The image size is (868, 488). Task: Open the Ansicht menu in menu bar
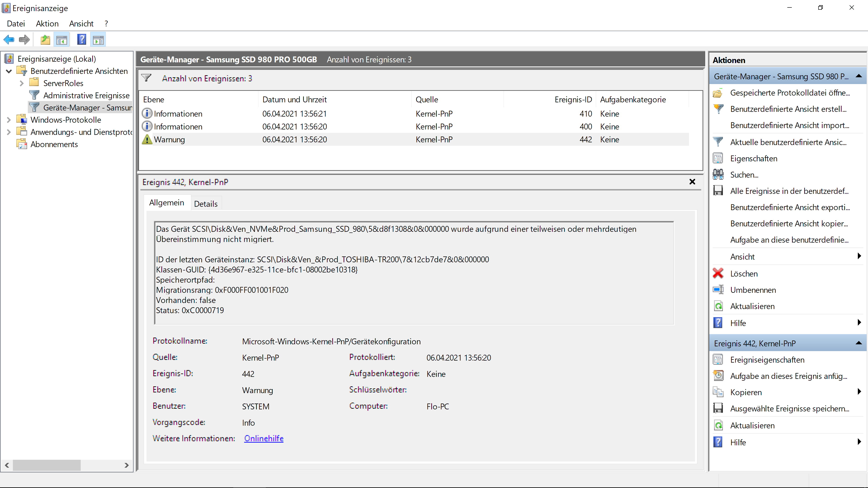click(81, 23)
